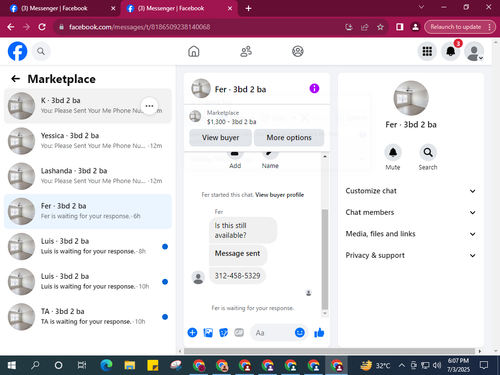Open the three-dot options on K chat

[149, 106]
